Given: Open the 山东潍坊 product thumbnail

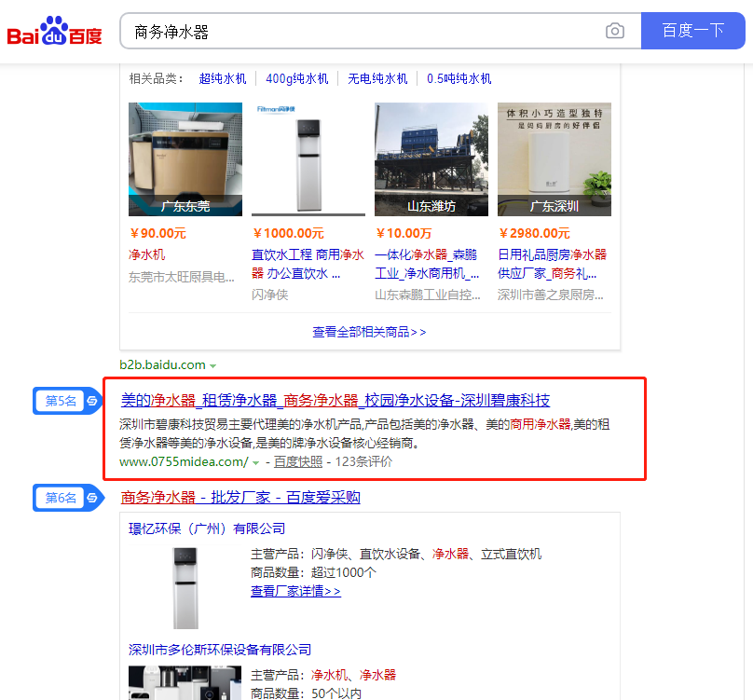Looking at the screenshot, I should pos(431,159).
